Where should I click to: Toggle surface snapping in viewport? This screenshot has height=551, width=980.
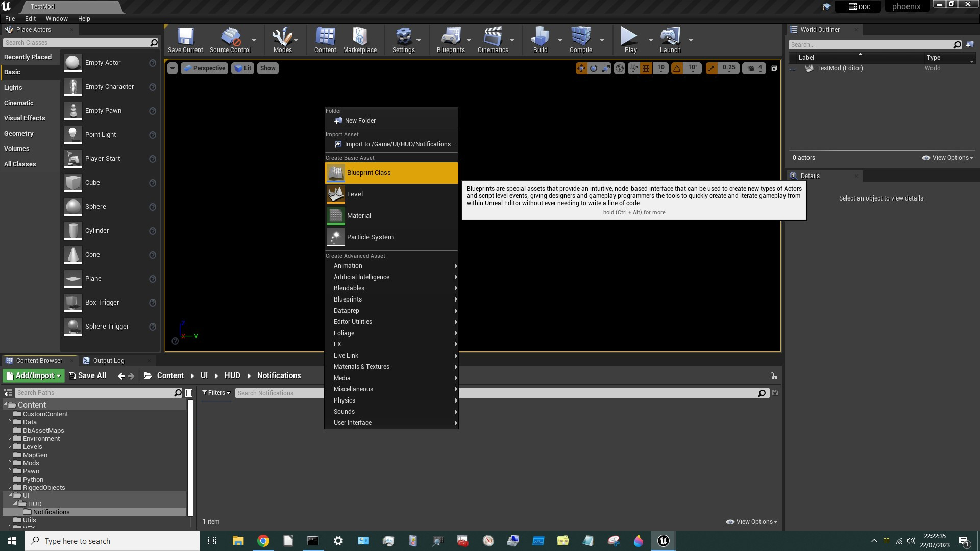(x=633, y=68)
